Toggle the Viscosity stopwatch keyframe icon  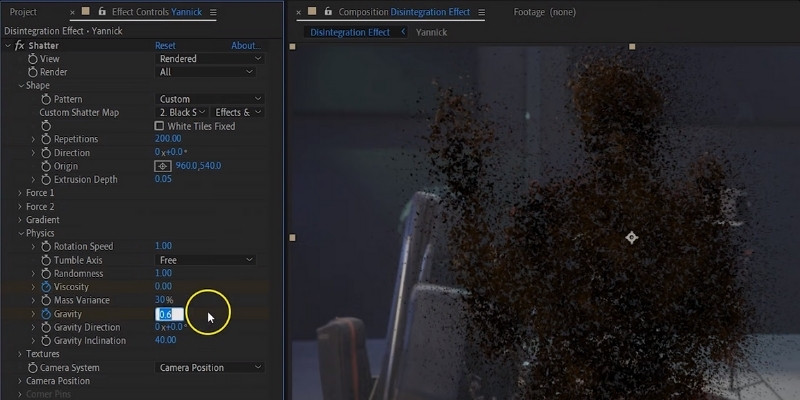(x=46, y=287)
